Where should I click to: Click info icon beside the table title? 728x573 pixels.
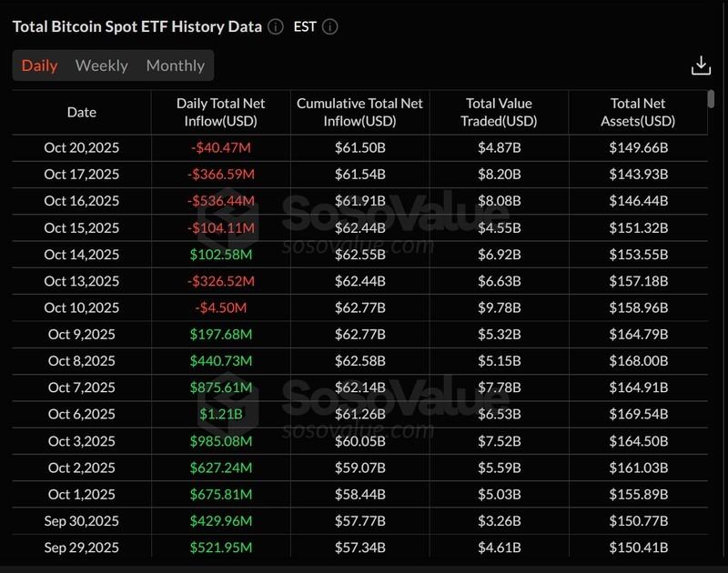coord(276,26)
